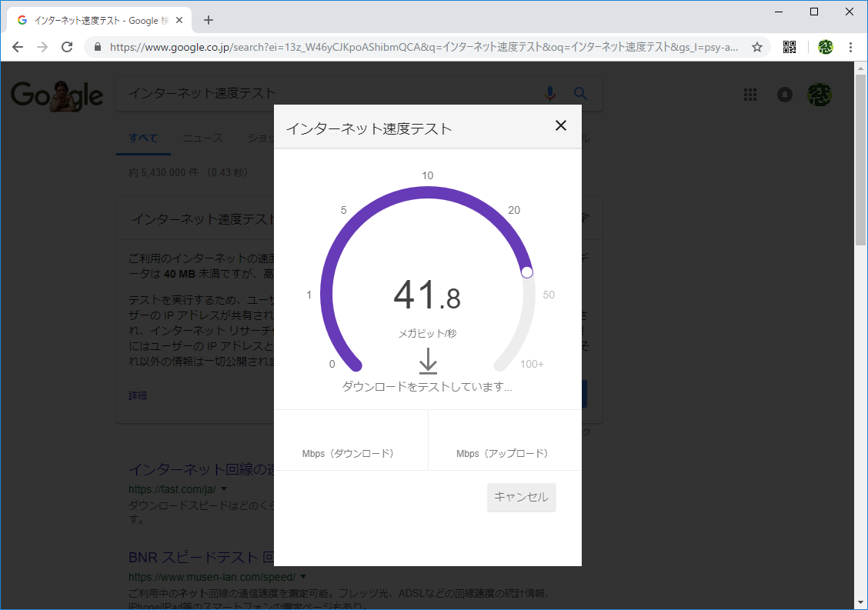Switch to the ニュース tab
Viewport: 868px width, 610px height.
pyautogui.click(x=202, y=138)
